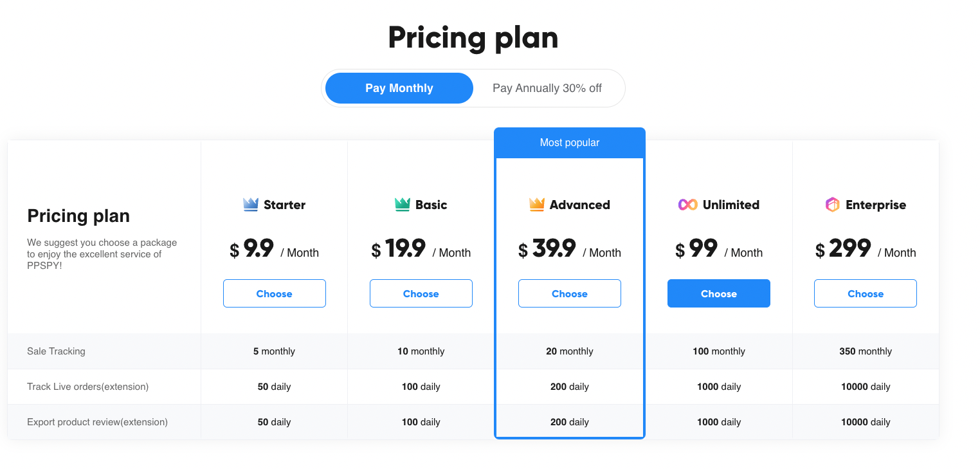Image resolution: width=980 pixels, height=469 pixels.
Task: Click the Starter plan blue crown icon
Action: click(250, 205)
